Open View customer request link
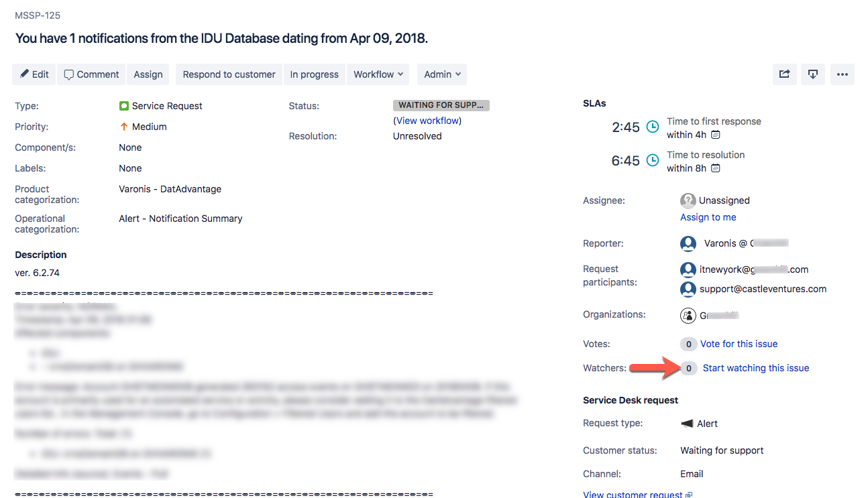The width and height of the screenshot is (868, 498). click(638, 494)
